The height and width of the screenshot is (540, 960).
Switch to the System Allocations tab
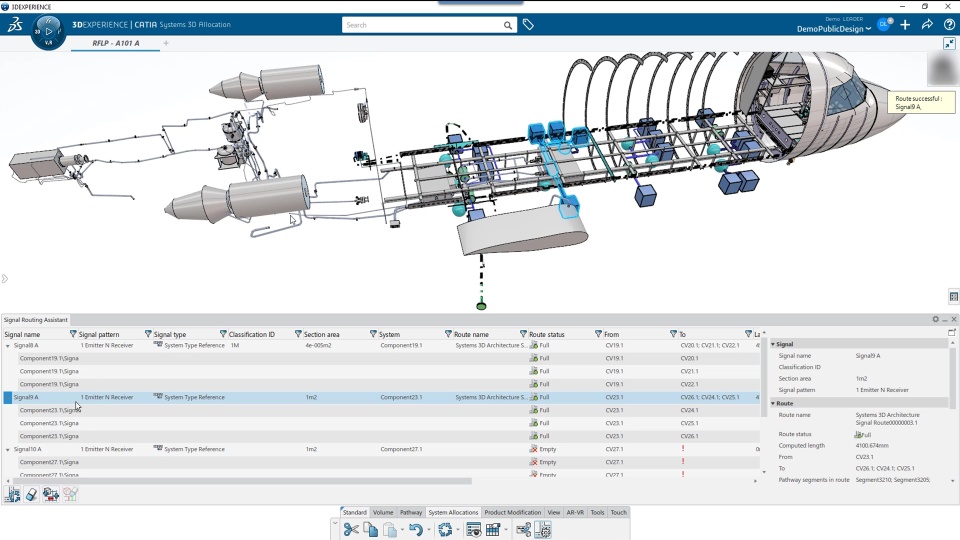[453, 512]
